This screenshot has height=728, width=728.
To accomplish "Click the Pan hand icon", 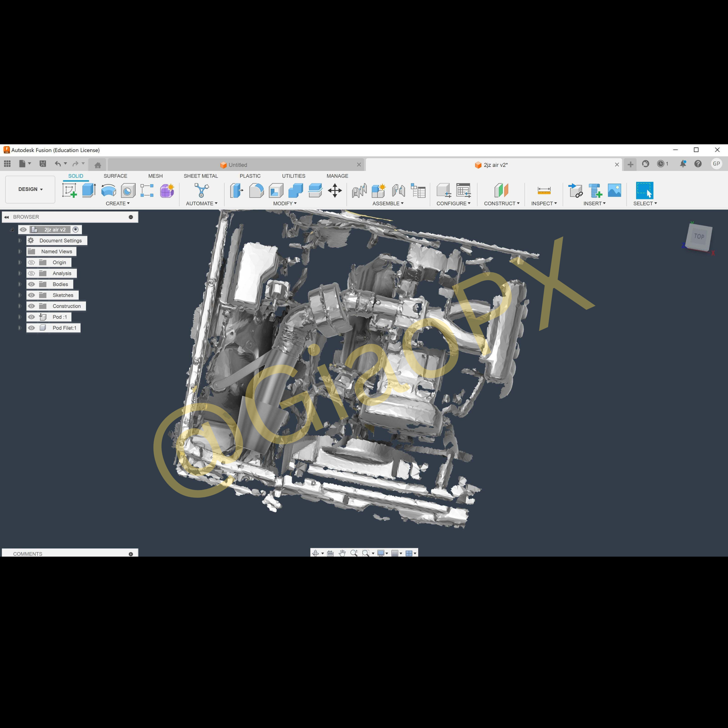I will [x=342, y=553].
